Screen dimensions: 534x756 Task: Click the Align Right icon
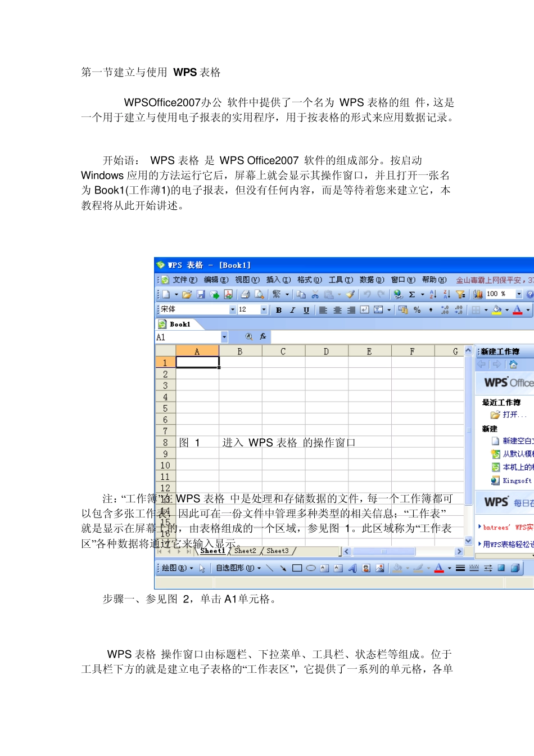pyautogui.click(x=351, y=310)
